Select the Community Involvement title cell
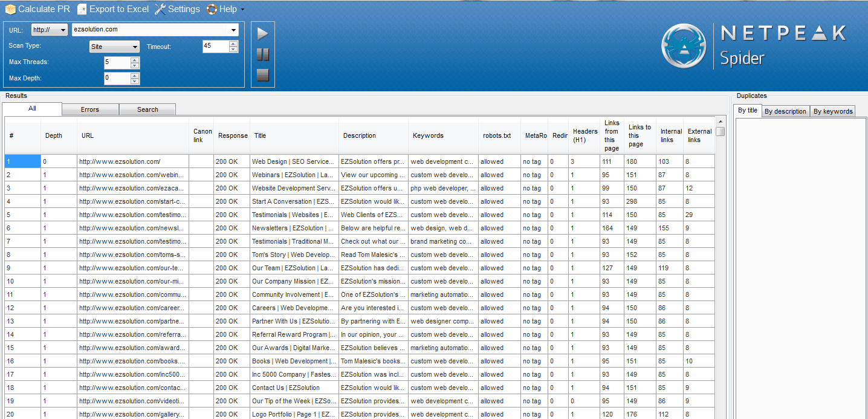Screen dimensions: 868x419 294,294
